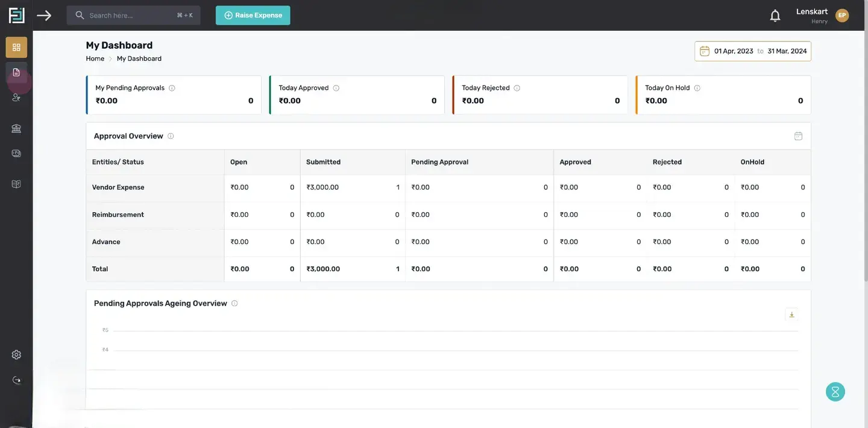Click the company logo at top left
Viewport: 868px width, 428px height.
point(16,15)
